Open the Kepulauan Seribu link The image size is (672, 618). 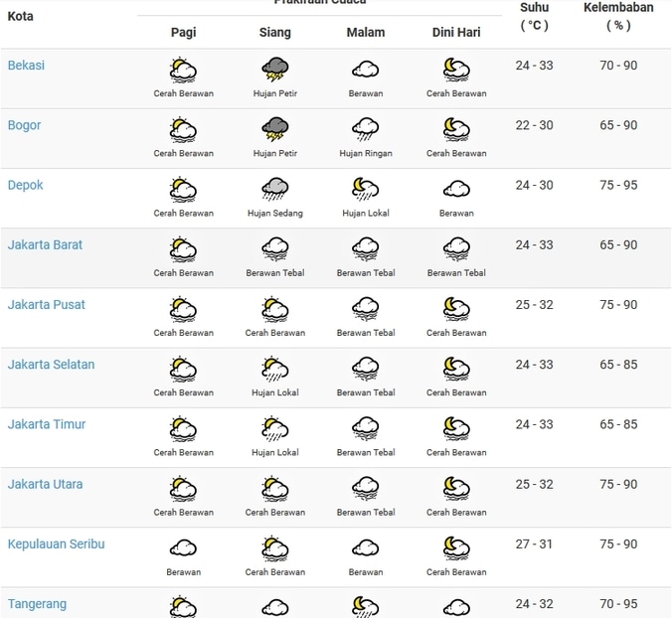pyautogui.click(x=56, y=544)
